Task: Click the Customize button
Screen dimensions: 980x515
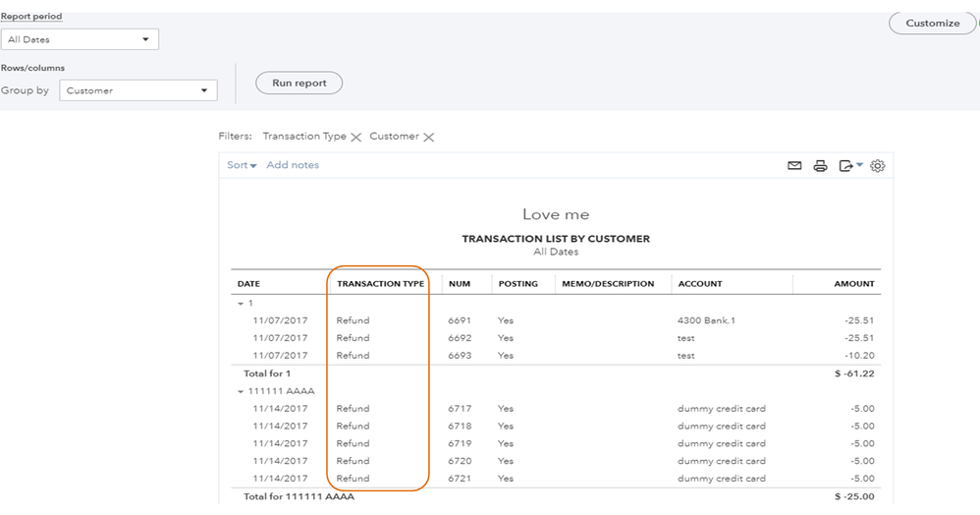Action: point(932,23)
